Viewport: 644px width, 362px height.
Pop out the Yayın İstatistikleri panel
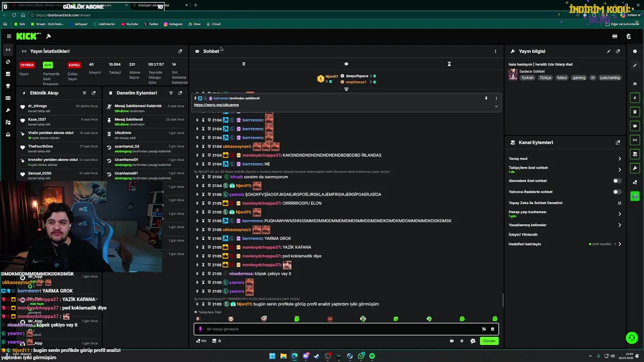[180, 51]
